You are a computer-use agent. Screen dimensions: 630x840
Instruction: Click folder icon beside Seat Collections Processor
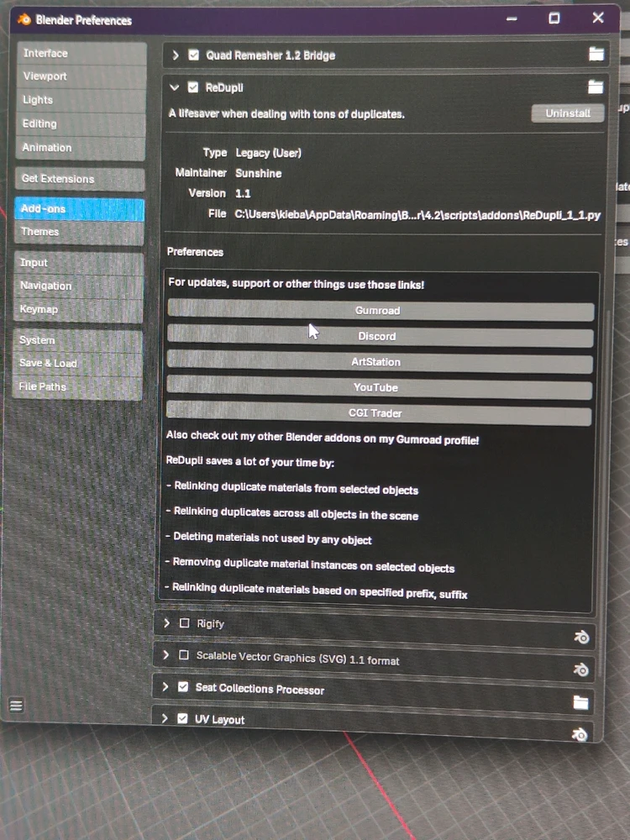[580, 702]
